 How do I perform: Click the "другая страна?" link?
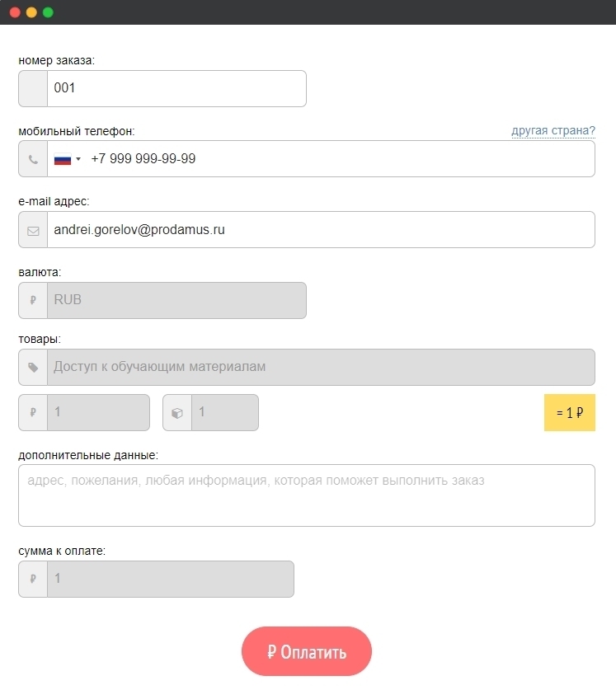[553, 130]
